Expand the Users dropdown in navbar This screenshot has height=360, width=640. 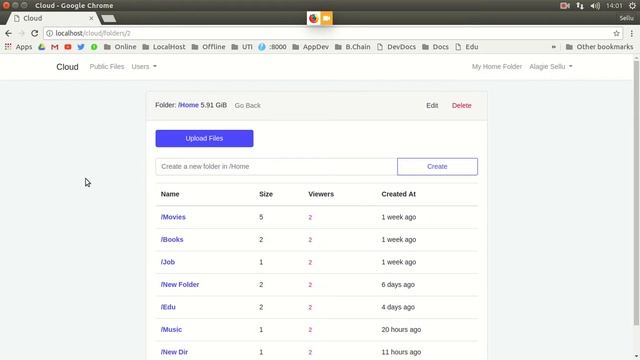[144, 67]
